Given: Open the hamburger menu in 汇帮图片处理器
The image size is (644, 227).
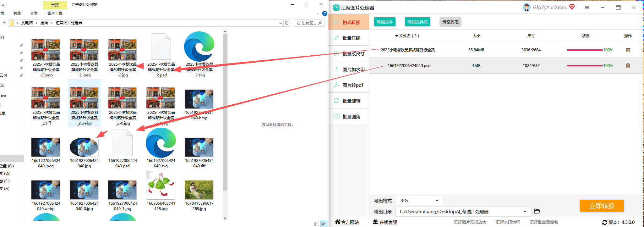Looking at the screenshot, I should (587, 8).
